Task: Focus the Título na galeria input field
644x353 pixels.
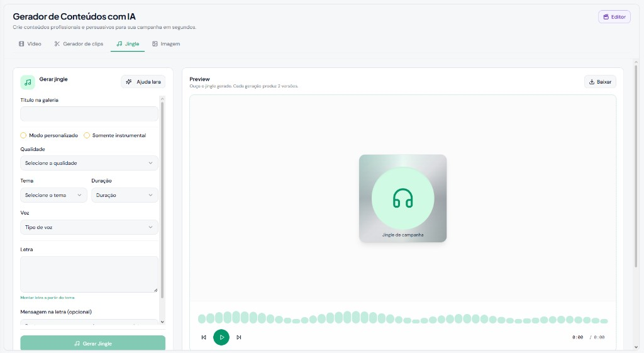Action: (x=89, y=114)
